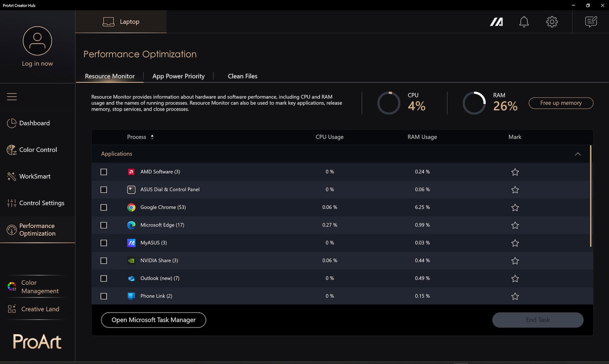
Task: Click the ProArt Creator Hub logo icon
Action: 496,22
